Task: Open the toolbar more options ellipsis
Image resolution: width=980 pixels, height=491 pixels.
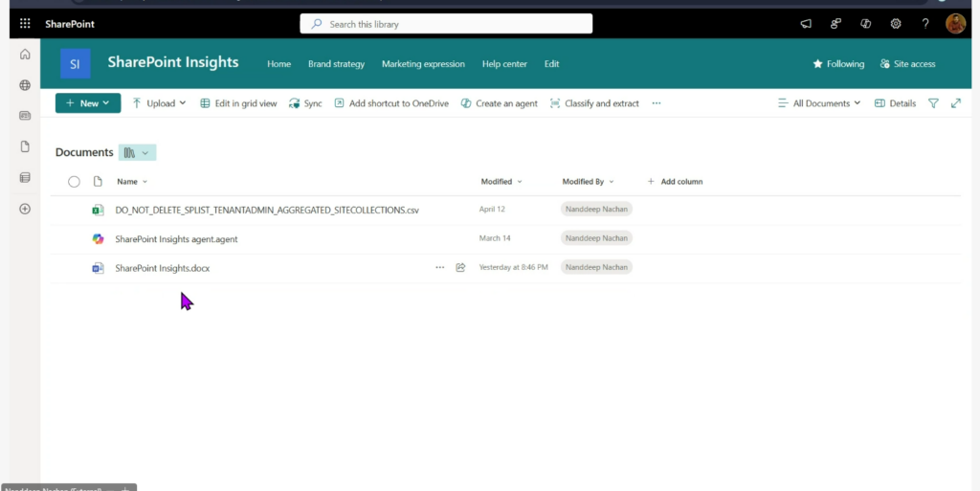Action: point(657,103)
